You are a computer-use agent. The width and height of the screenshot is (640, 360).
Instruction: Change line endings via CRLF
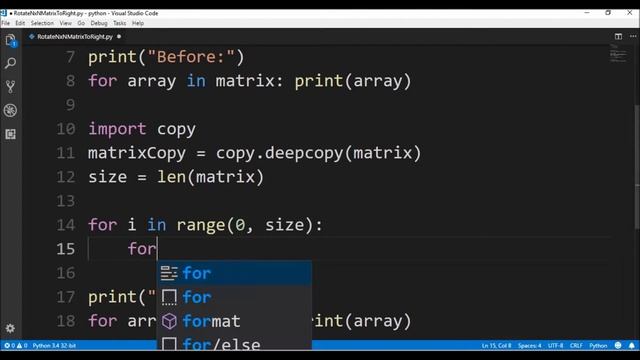point(576,346)
